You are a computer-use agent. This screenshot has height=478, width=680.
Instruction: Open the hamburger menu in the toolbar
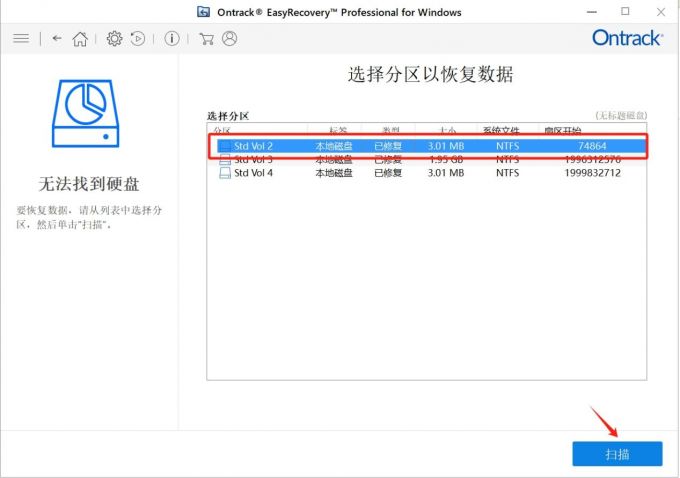[21, 39]
